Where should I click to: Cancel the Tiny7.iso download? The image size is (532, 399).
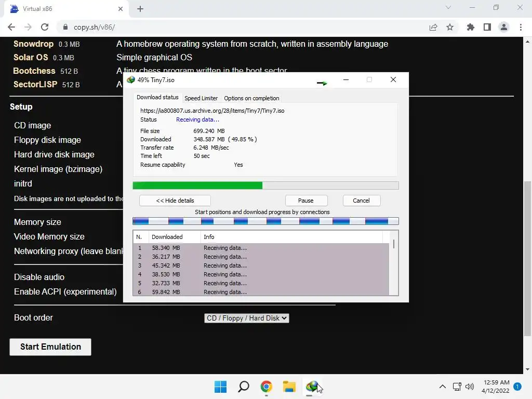point(362,201)
